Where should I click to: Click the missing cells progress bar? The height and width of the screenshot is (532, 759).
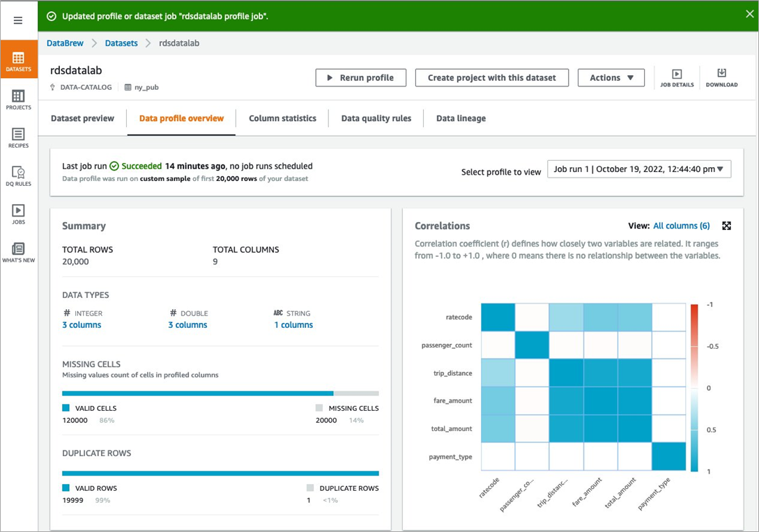pyautogui.click(x=220, y=393)
